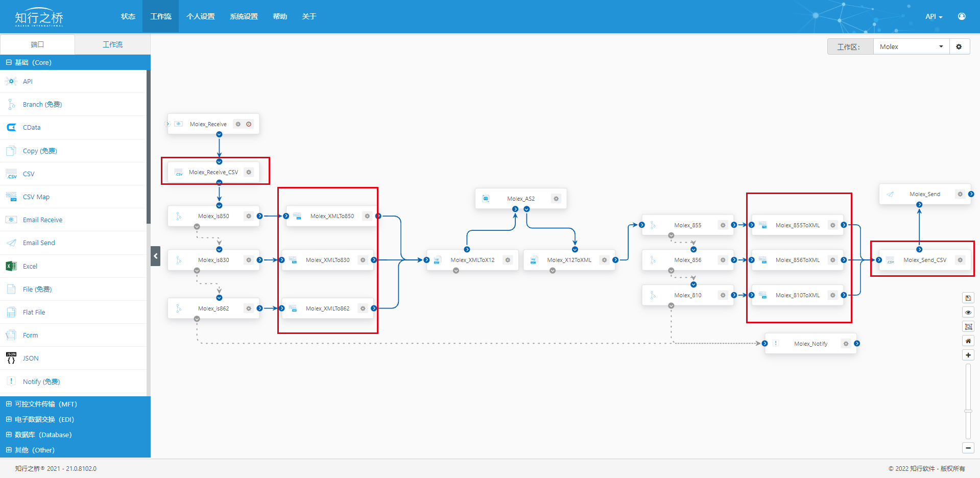Click the 知行之桥 logo

[x=39, y=17]
